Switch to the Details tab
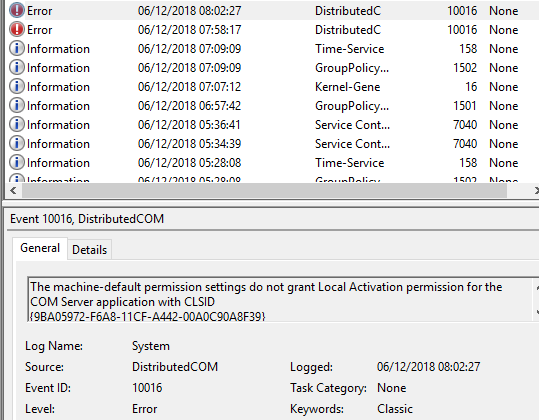The image size is (539, 420). click(x=89, y=250)
